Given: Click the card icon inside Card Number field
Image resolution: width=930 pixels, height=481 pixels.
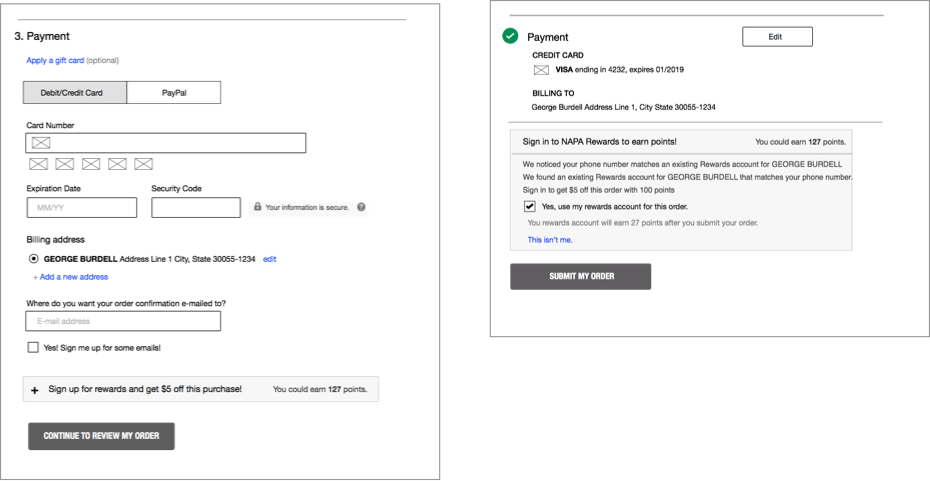Looking at the screenshot, I should pyautogui.click(x=41, y=143).
